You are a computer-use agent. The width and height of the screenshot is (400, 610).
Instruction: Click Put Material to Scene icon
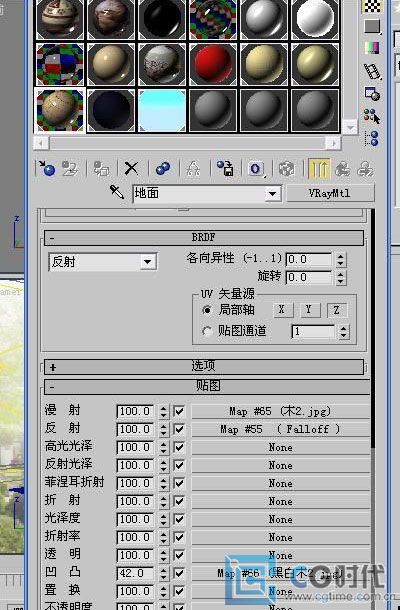[70, 168]
